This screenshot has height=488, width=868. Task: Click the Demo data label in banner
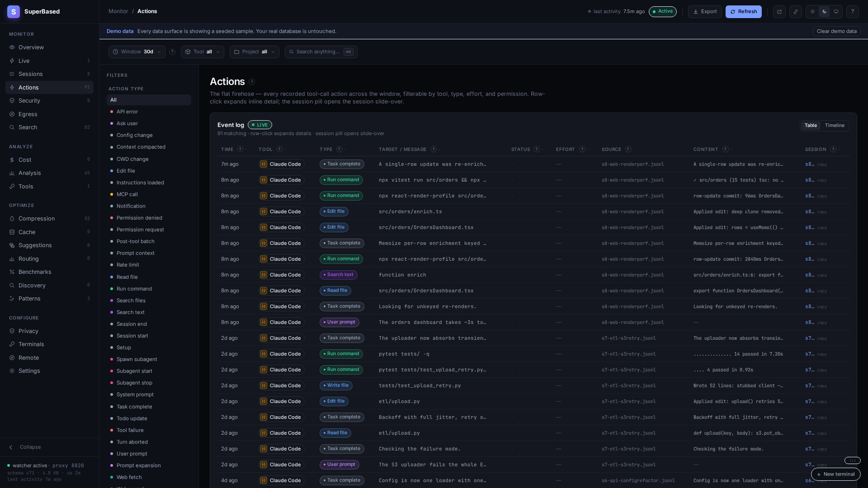pos(120,31)
